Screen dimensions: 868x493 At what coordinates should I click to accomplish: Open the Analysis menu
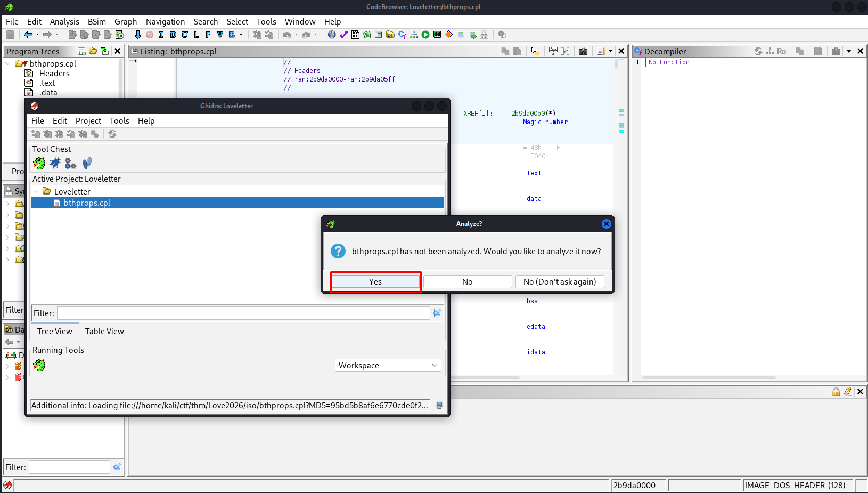[x=64, y=21]
